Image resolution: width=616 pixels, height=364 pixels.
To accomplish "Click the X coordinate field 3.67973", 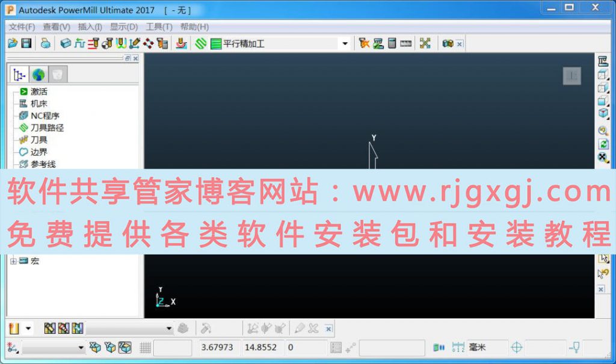I will click(x=218, y=348).
